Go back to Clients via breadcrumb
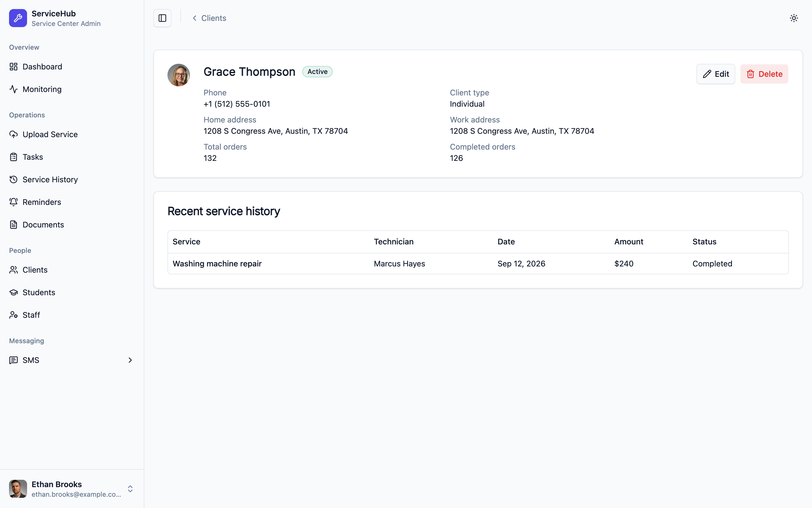The height and width of the screenshot is (508, 812). coord(209,18)
